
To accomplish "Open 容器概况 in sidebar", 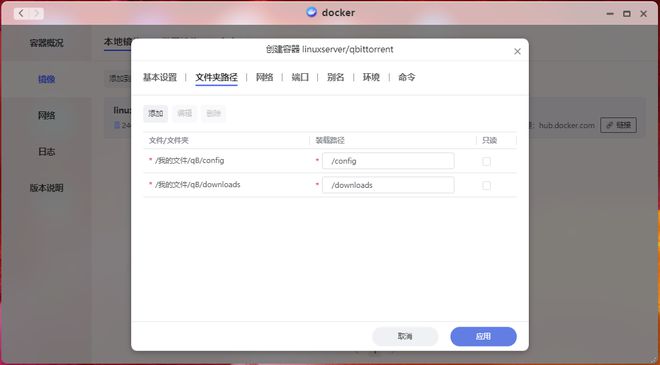I will point(46,43).
